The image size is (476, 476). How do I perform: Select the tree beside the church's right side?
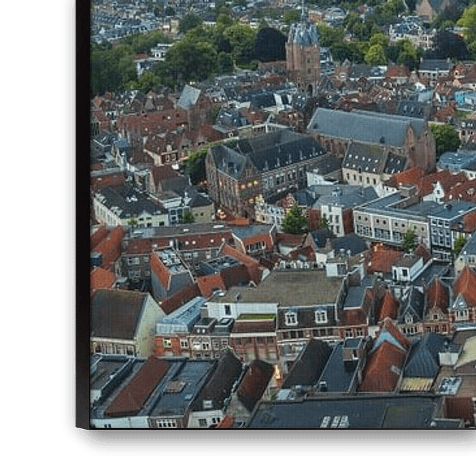(446, 139)
